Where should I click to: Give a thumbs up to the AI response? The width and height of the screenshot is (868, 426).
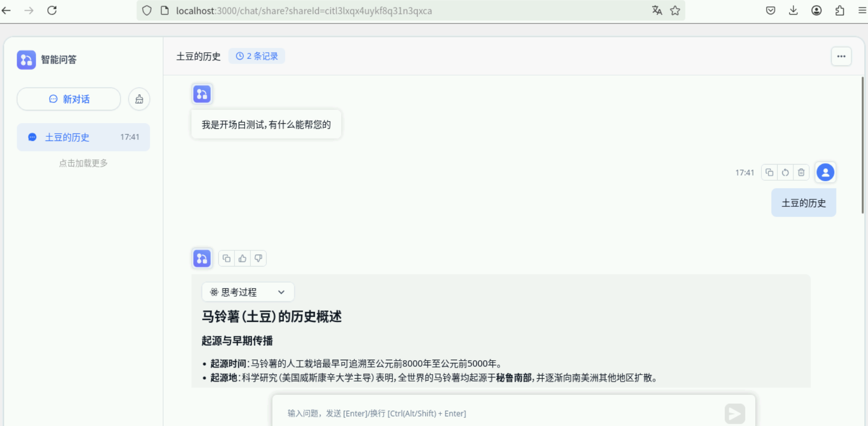pos(242,258)
